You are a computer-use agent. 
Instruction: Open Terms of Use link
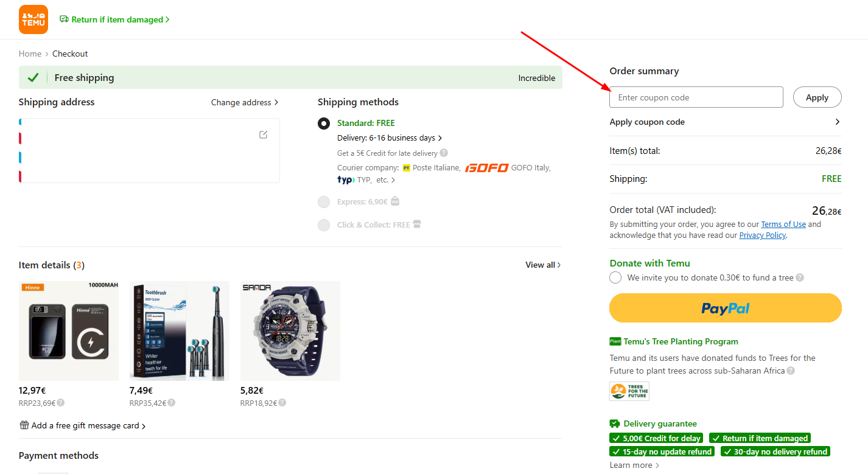coord(783,225)
